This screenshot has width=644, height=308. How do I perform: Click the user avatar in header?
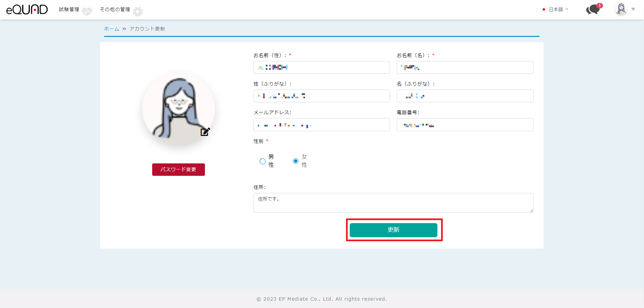(621, 9)
